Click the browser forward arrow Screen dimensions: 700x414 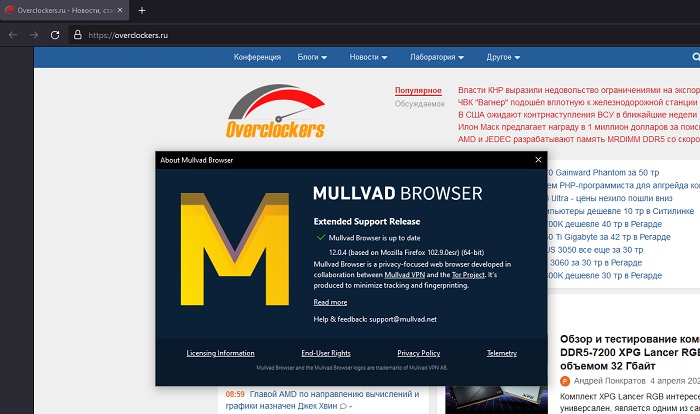[x=34, y=35]
